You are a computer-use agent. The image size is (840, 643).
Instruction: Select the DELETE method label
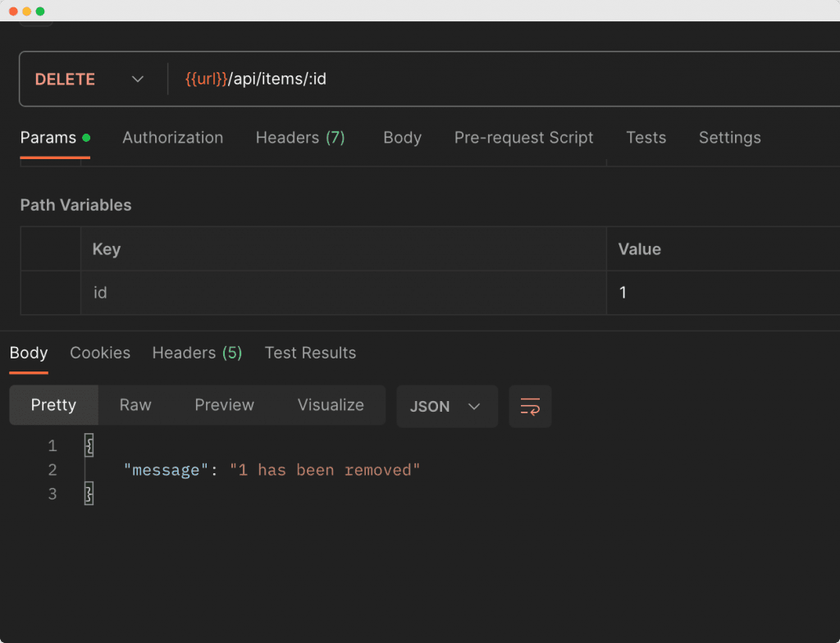[x=63, y=79]
